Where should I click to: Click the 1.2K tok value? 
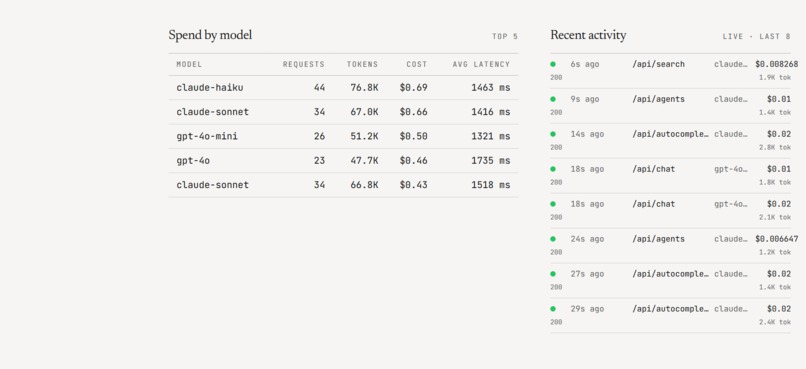pyautogui.click(x=775, y=252)
